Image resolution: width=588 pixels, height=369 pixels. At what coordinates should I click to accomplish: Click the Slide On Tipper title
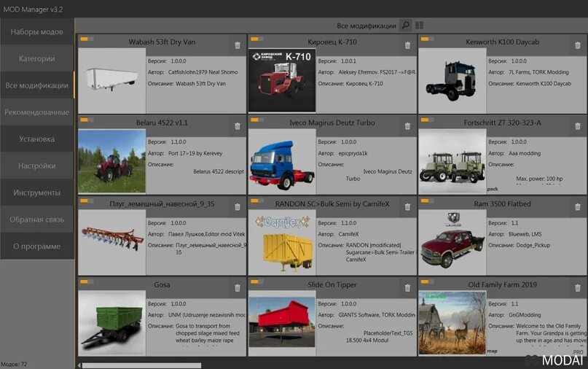coord(332,284)
